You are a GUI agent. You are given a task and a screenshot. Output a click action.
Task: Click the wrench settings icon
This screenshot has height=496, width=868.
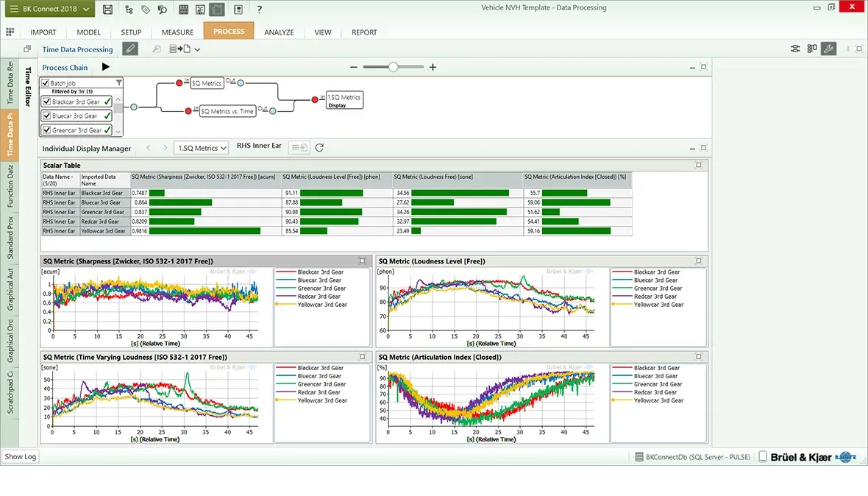click(x=828, y=49)
